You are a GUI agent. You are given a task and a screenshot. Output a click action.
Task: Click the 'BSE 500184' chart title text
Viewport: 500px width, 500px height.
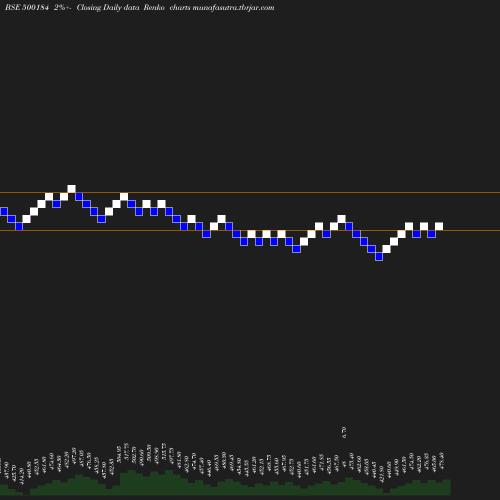click(27, 7)
